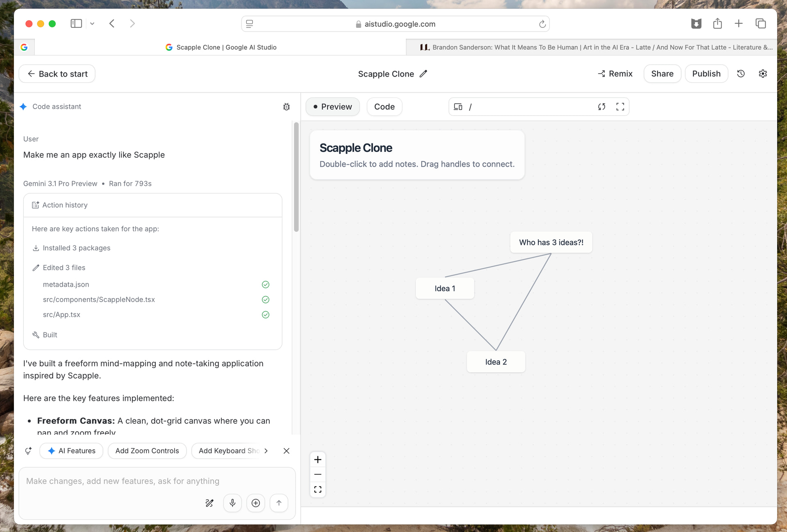The height and width of the screenshot is (532, 787).
Task: Click the microphone voice input icon
Action: pyautogui.click(x=232, y=503)
